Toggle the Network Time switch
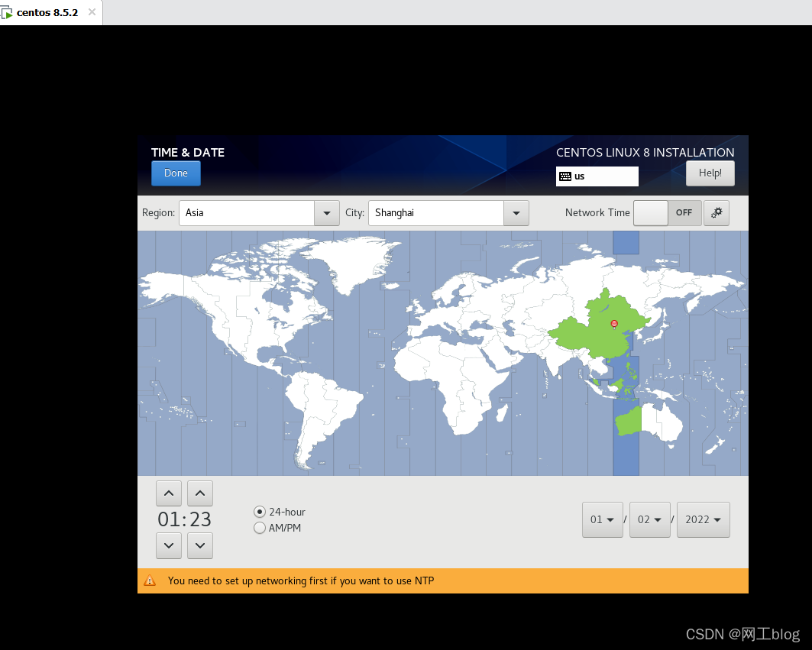The width and height of the screenshot is (812, 650). 667,213
